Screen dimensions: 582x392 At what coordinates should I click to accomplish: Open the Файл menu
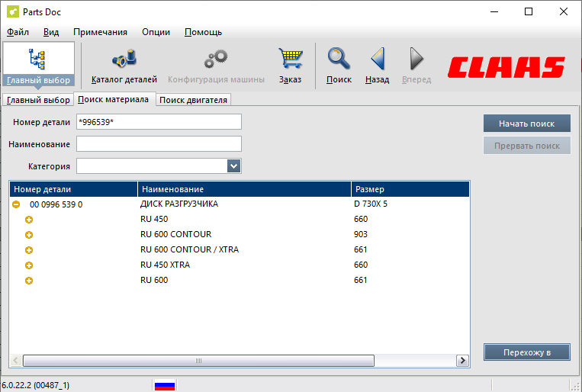click(x=18, y=32)
